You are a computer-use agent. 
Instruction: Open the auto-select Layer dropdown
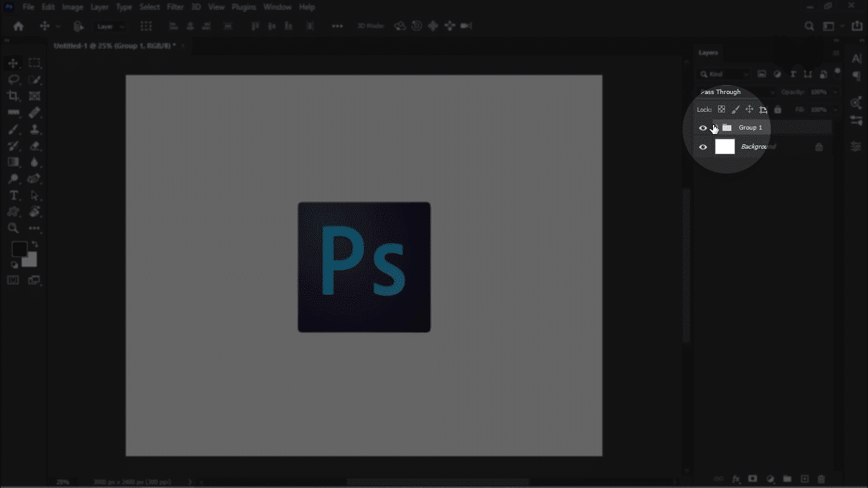pyautogui.click(x=111, y=27)
